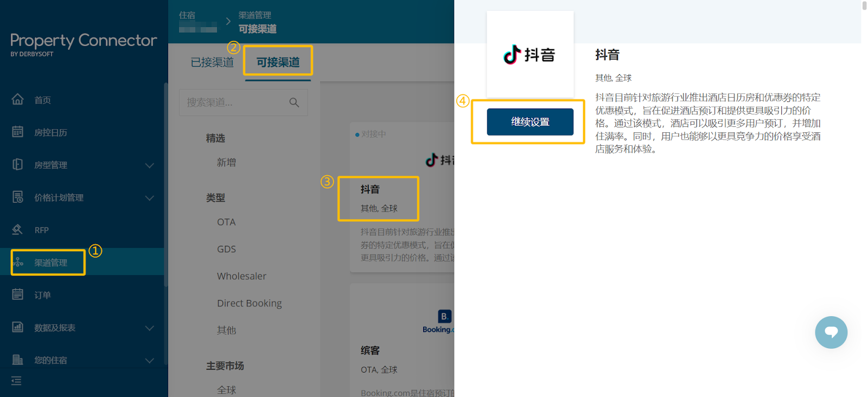
Task: Expand the 您的住宿 submenu chevron
Action: [150, 360]
